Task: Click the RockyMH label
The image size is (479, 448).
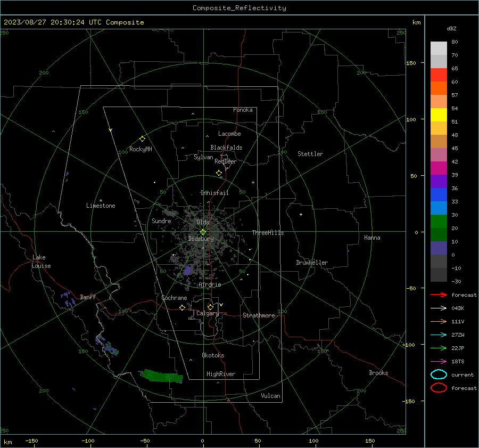Action: click(x=141, y=149)
